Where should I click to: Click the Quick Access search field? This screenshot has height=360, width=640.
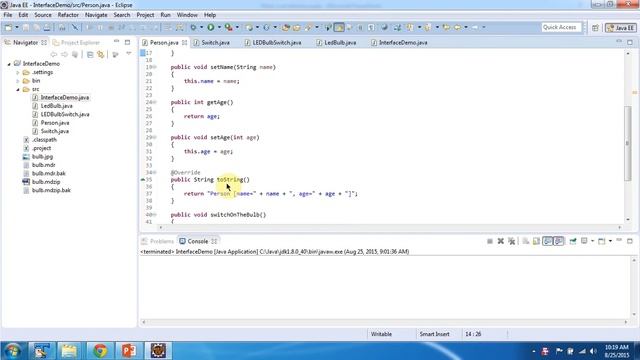(x=560, y=27)
